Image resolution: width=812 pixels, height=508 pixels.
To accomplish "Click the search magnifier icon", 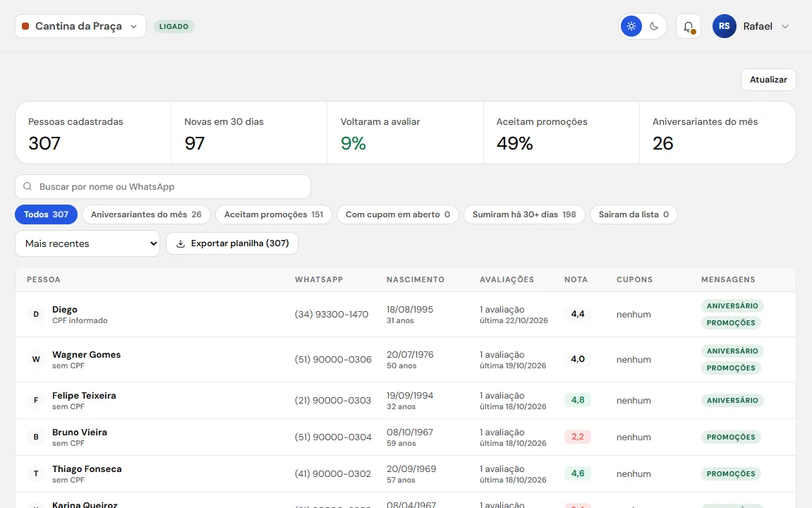I will (x=28, y=186).
